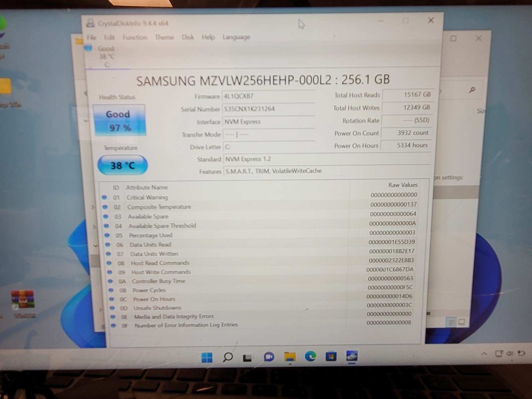The width and height of the screenshot is (532, 399).
Task: Click the NVM Express interface field
Action: [269, 122]
